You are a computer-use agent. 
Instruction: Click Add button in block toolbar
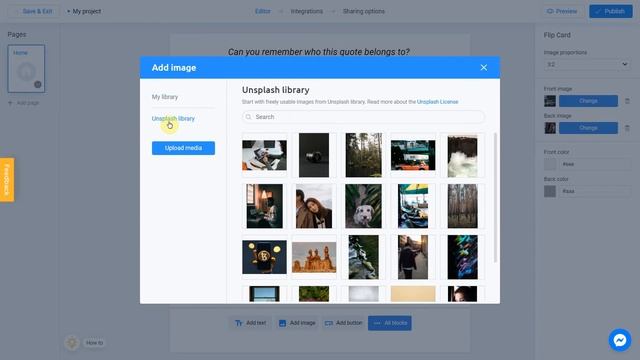coord(343,323)
